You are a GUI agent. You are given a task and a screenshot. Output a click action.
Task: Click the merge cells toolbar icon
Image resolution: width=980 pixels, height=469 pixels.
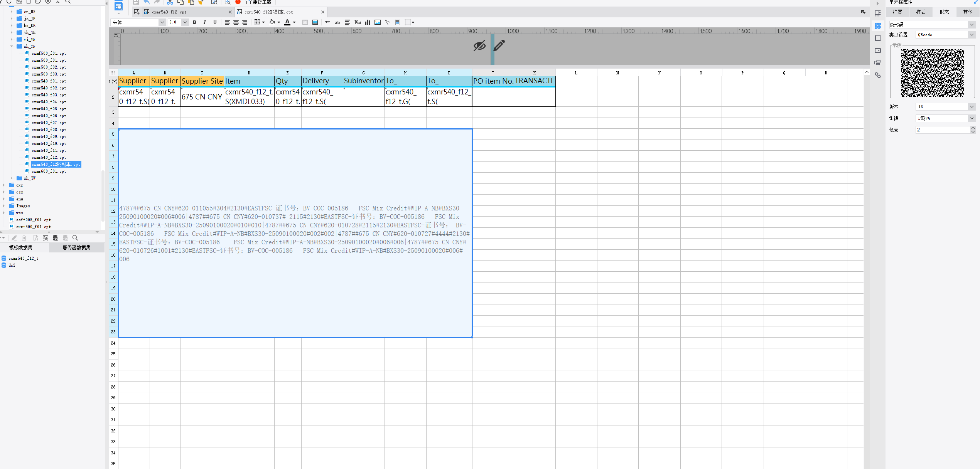pos(305,22)
